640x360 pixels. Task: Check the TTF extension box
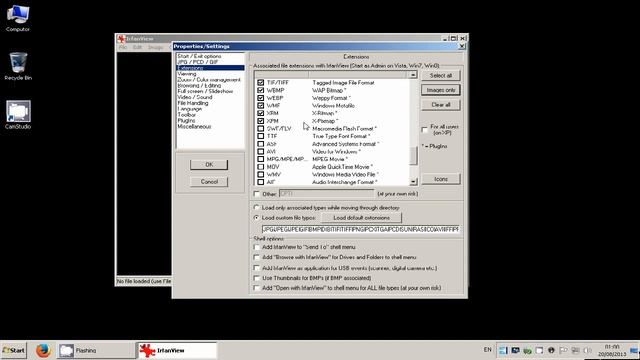(x=260, y=136)
